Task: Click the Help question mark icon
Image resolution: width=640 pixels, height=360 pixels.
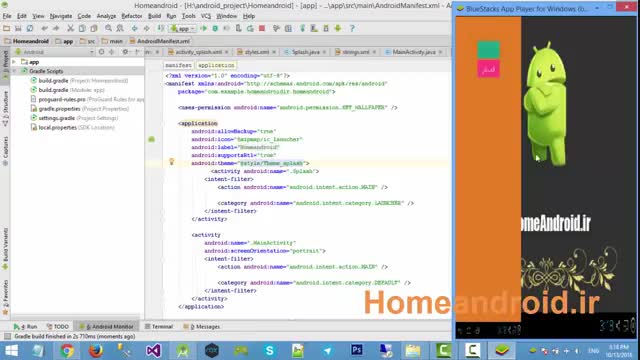Action: coord(352,29)
